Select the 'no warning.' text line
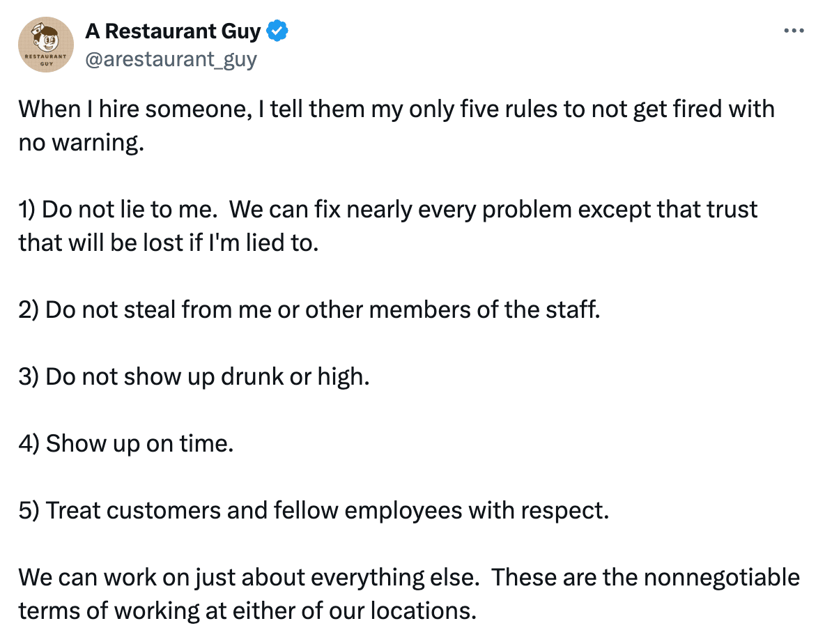The image size is (825, 644). 82,143
